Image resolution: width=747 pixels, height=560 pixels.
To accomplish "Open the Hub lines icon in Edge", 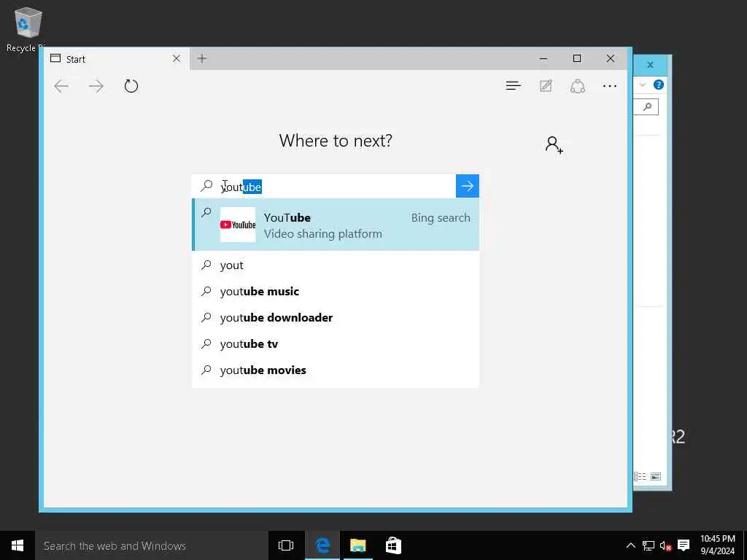I will point(513,86).
